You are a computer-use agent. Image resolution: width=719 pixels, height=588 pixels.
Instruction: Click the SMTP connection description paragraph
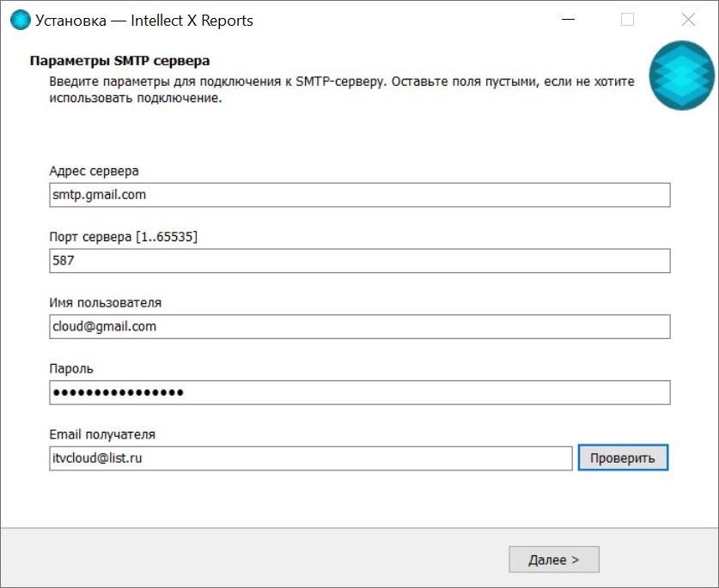click(x=342, y=90)
